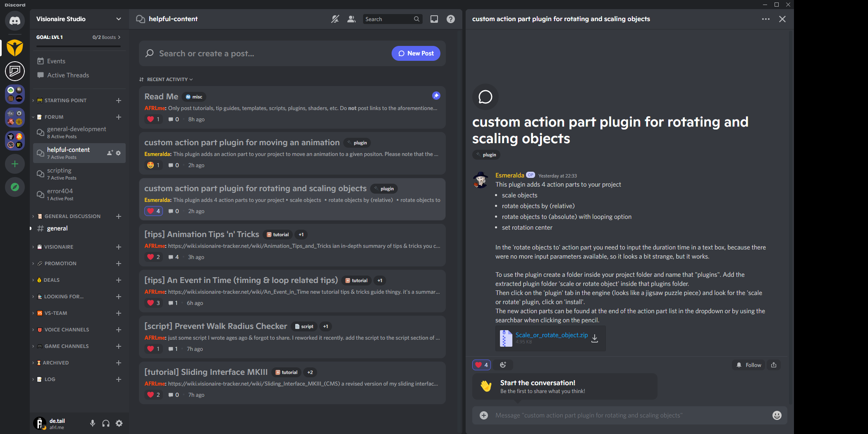
Task: Open 0/2 Boosts goal link
Action: tap(106, 37)
